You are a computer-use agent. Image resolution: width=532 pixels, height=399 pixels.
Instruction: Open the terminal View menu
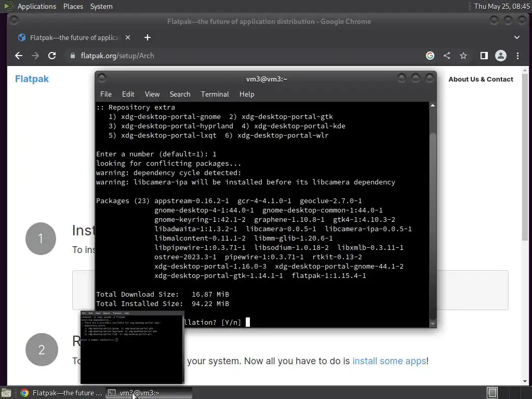[152, 95]
